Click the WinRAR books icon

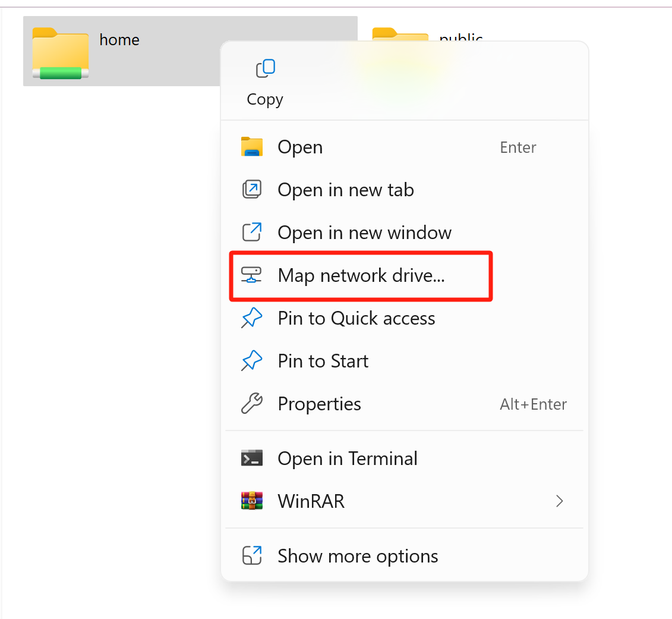[252, 501]
